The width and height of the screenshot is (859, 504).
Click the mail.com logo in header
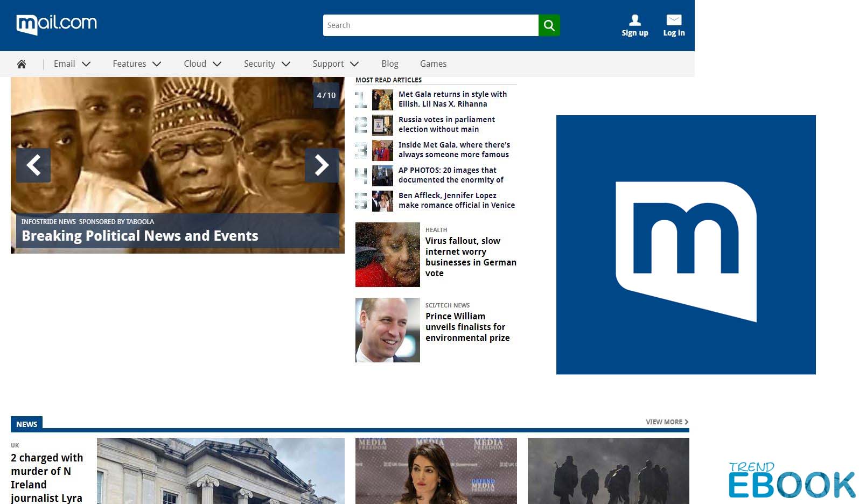(57, 24)
